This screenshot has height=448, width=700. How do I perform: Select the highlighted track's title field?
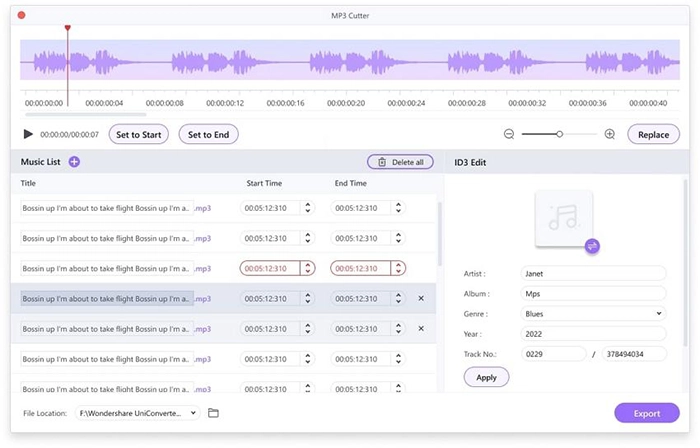click(107, 299)
